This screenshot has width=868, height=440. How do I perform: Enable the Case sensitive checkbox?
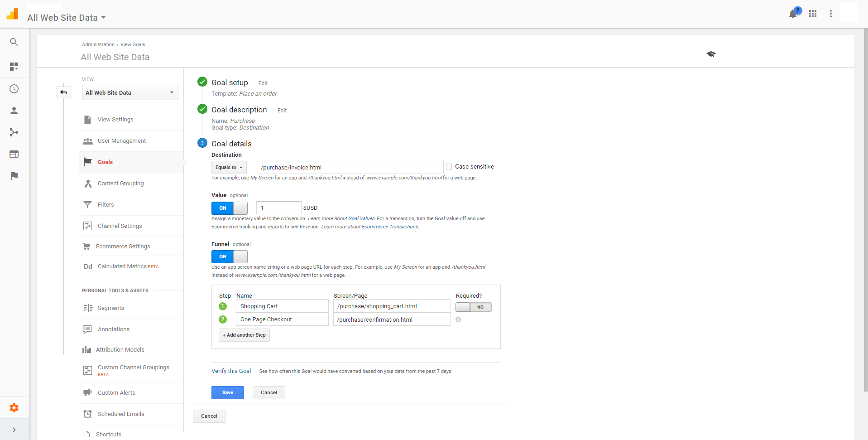tap(449, 167)
